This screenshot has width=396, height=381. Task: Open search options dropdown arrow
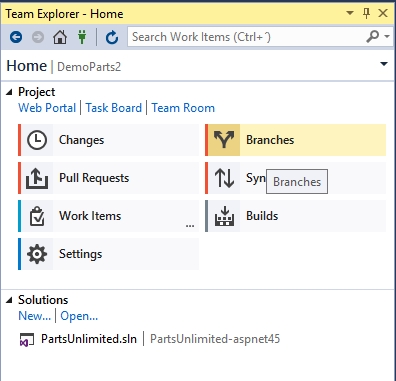pyautogui.click(x=387, y=36)
